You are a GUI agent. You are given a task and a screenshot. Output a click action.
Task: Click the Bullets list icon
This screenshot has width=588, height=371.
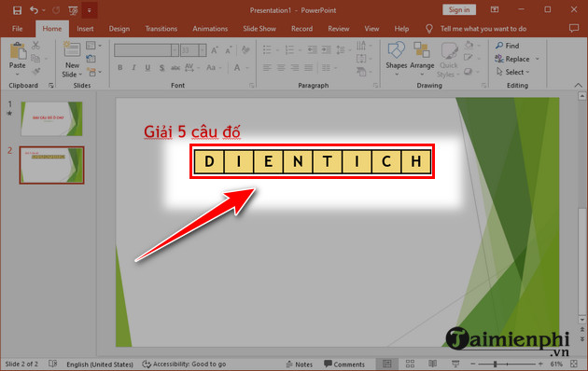point(267,49)
